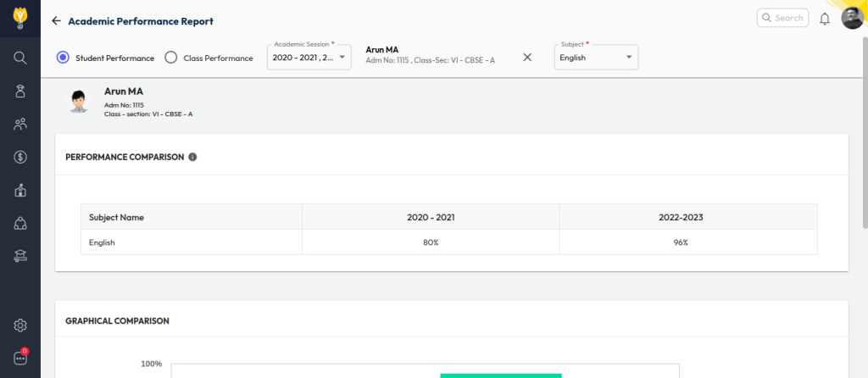Click Arun MA's student avatar thumbnail
The image size is (868, 378).
click(79, 102)
